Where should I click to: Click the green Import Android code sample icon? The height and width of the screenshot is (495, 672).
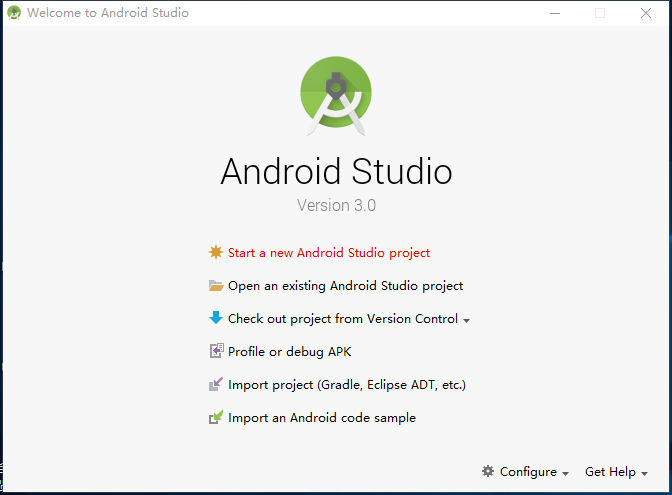coord(216,417)
